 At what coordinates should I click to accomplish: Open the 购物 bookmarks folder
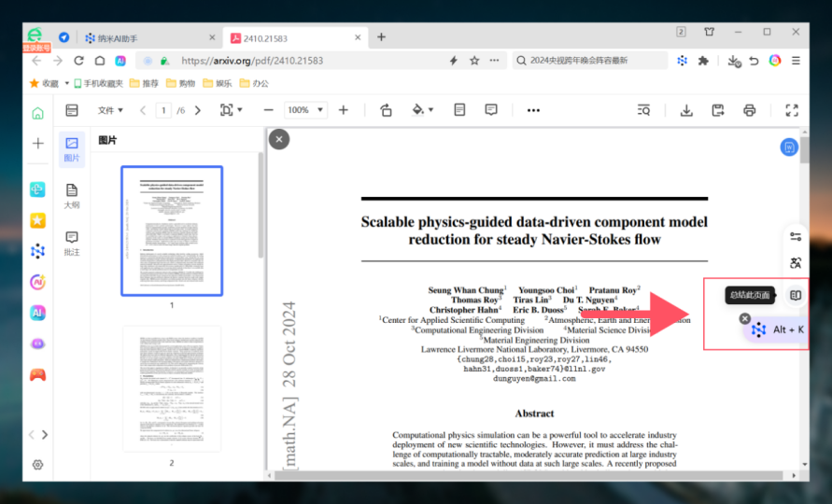(180, 83)
